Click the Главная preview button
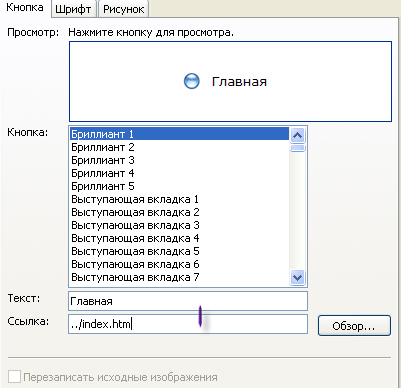401x388 pixels. coord(226,82)
